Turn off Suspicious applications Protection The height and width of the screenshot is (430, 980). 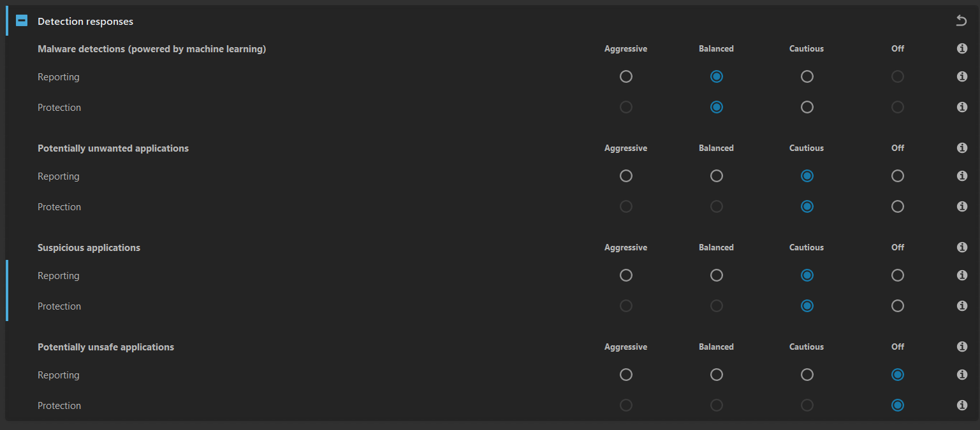click(x=898, y=306)
